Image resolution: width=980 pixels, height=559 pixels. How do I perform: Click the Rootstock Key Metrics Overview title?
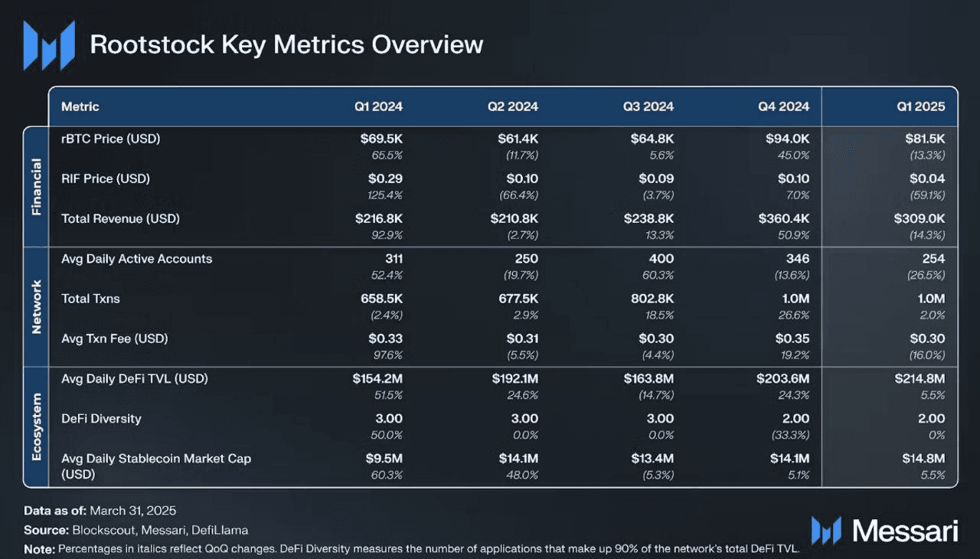286,44
